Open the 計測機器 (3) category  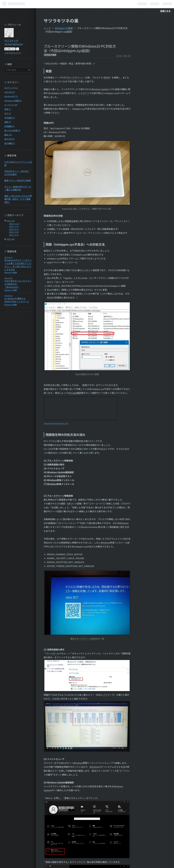pos(9,126)
